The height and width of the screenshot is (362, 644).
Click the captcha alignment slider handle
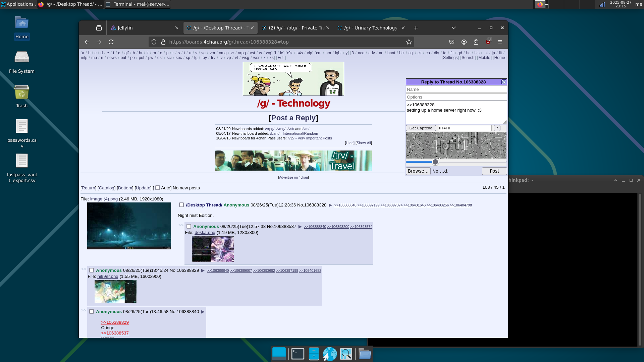pos(435,162)
